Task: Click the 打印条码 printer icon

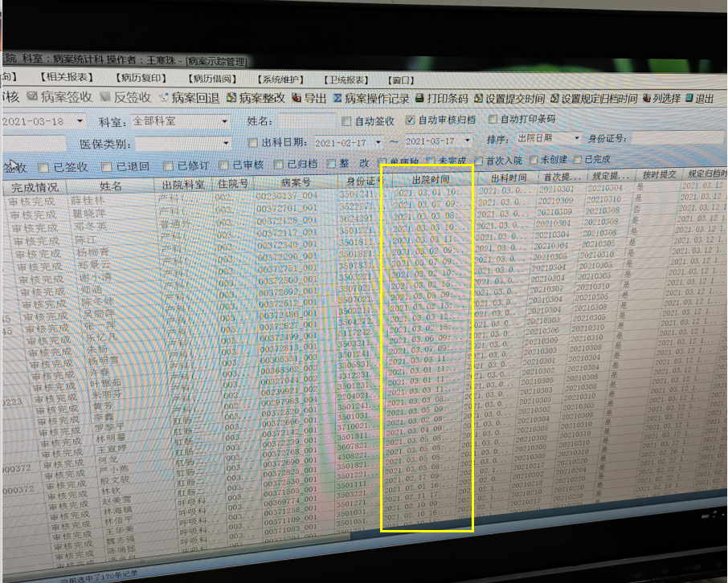Action: point(419,99)
